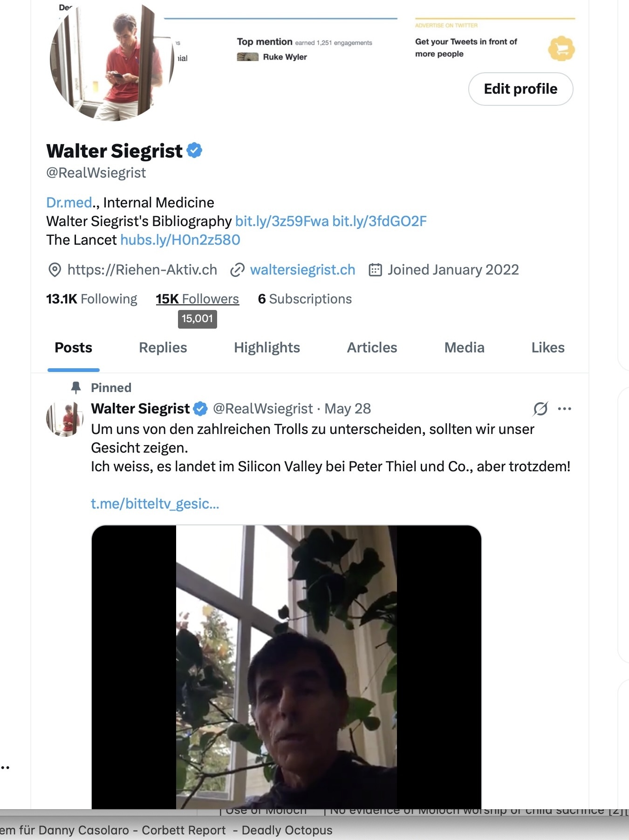Play the pinned post video

(x=286, y=667)
